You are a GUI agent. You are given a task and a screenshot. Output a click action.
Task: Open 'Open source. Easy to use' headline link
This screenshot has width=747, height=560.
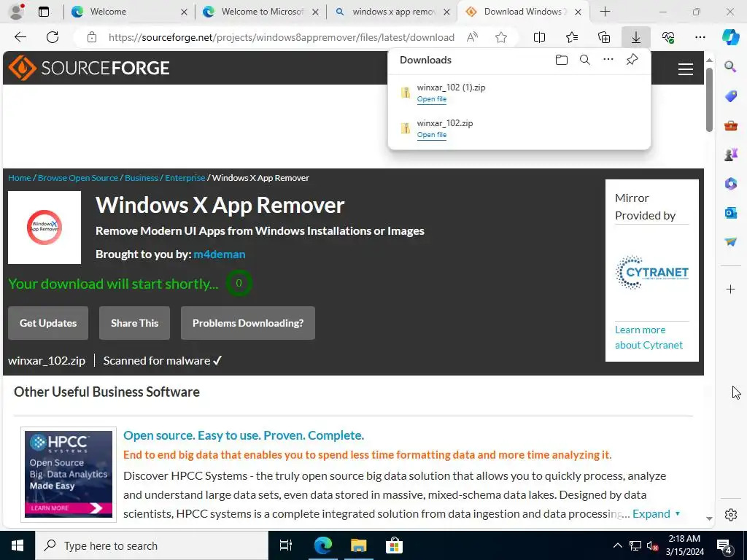[244, 435]
